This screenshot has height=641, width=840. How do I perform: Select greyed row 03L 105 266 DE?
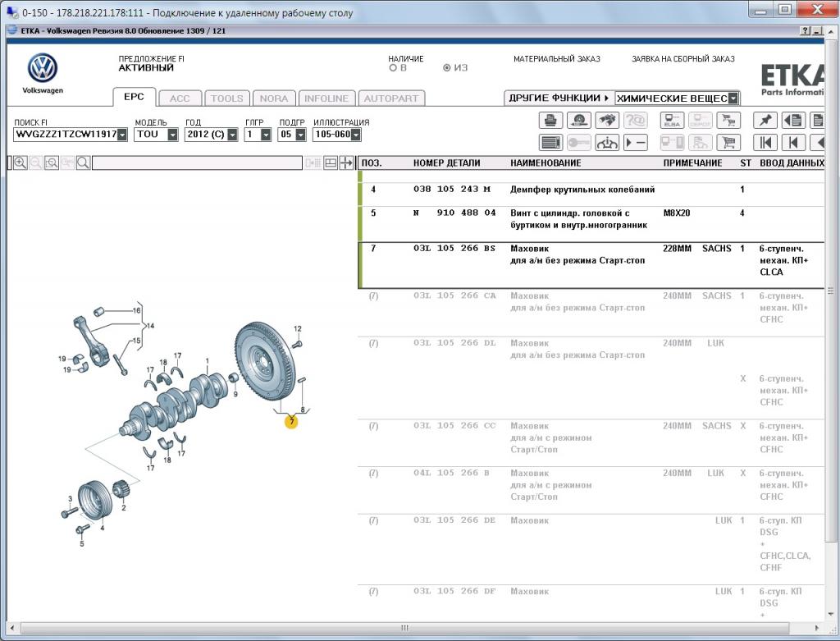coord(591,549)
